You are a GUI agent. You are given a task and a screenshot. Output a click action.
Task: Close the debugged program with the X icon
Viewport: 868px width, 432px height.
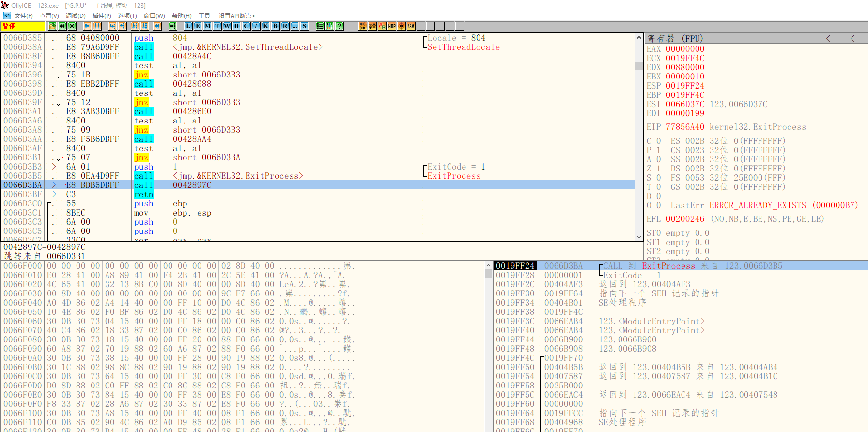tap(72, 26)
